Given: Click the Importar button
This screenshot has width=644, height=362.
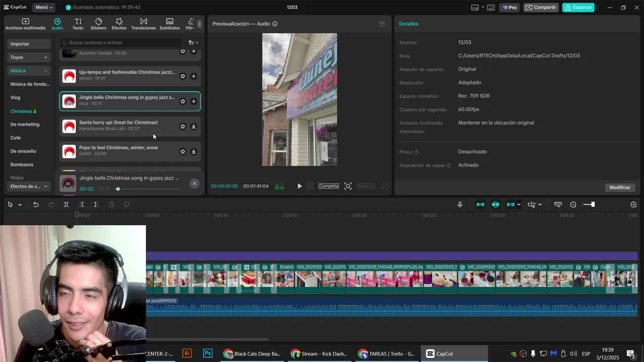Looking at the screenshot, I should coord(29,44).
